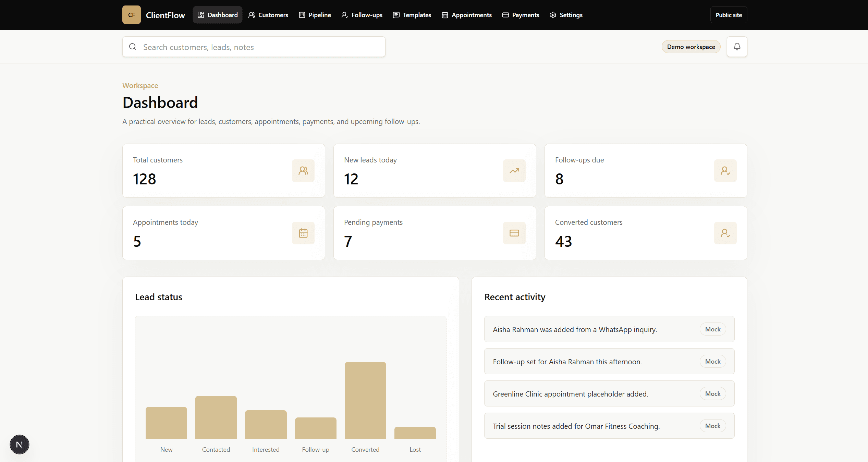Click the Templates message icon in navbar
The image size is (868, 462).
[x=396, y=15]
